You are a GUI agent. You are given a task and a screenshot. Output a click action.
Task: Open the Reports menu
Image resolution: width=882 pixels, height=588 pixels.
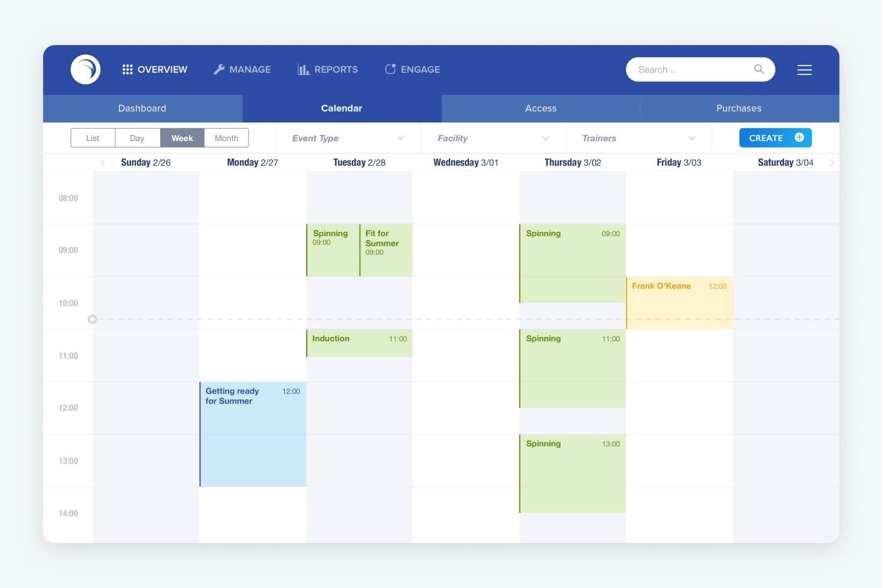[328, 70]
